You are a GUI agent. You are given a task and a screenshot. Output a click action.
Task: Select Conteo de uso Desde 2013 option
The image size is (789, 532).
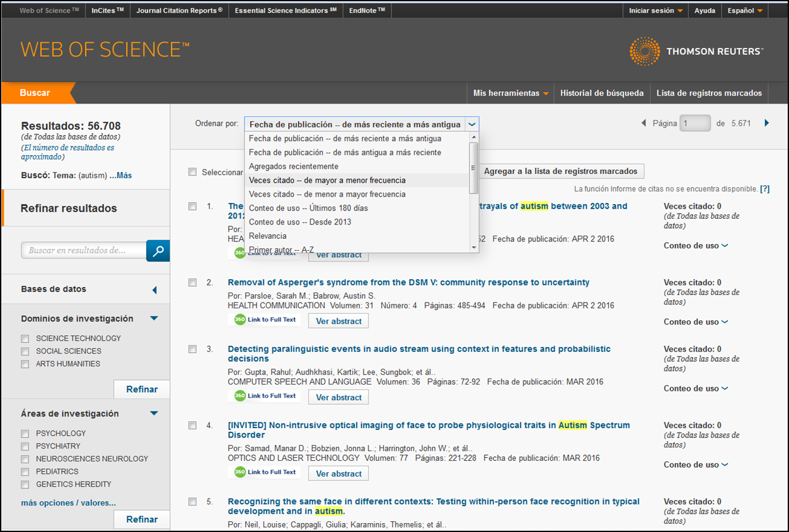(x=358, y=222)
